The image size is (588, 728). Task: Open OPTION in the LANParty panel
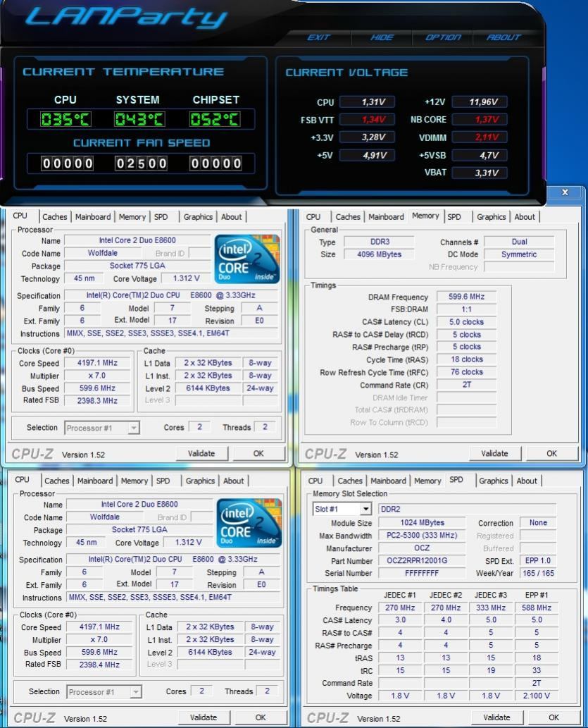coord(443,37)
